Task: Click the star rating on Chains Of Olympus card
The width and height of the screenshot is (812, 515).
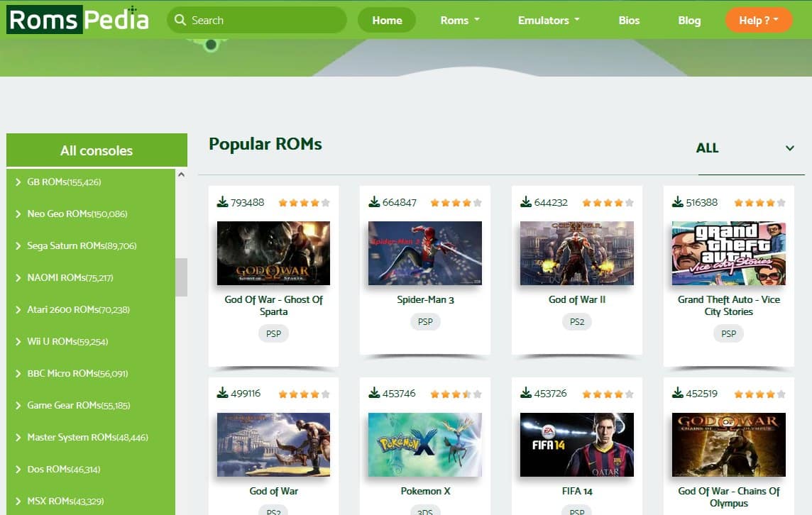Action: pyautogui.click(x=759, y=394)
